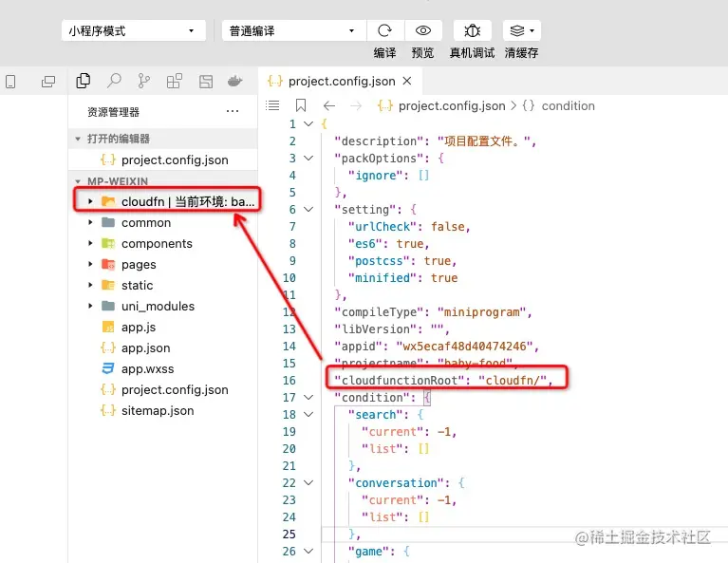Click the outline list icon in breadcrumb bar
The width and height of the screenshot is (728, 563).
[x=272, y=106]
